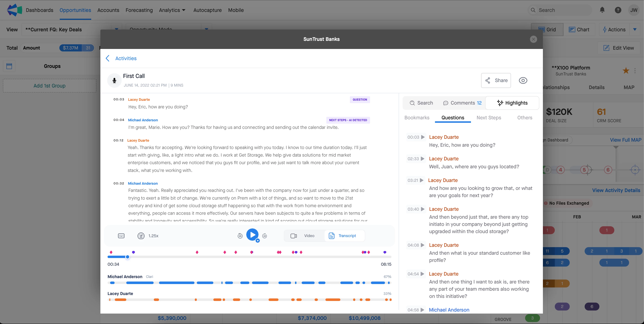
Task: Click the playback progress slider handle
Action: pos(128,257)
